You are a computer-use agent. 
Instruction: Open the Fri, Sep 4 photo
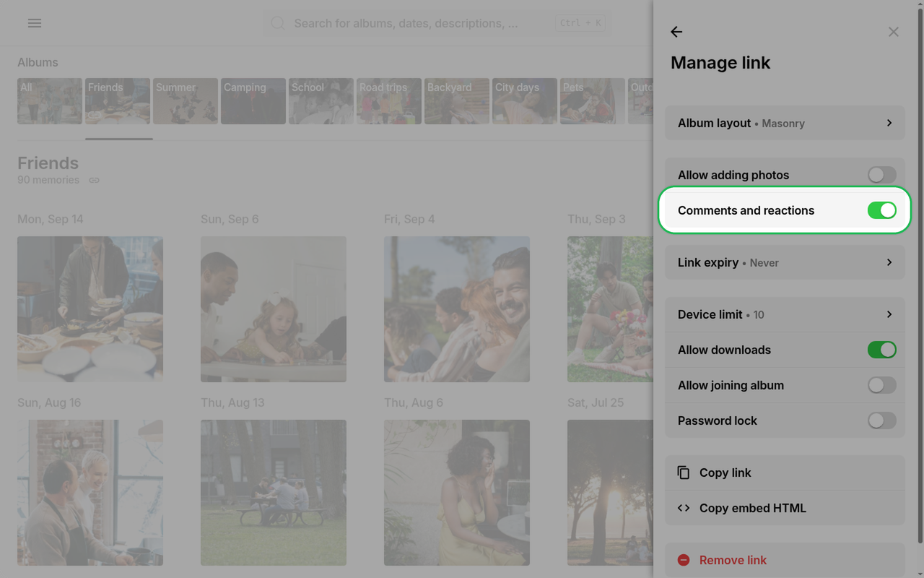[x=457, y=309]
